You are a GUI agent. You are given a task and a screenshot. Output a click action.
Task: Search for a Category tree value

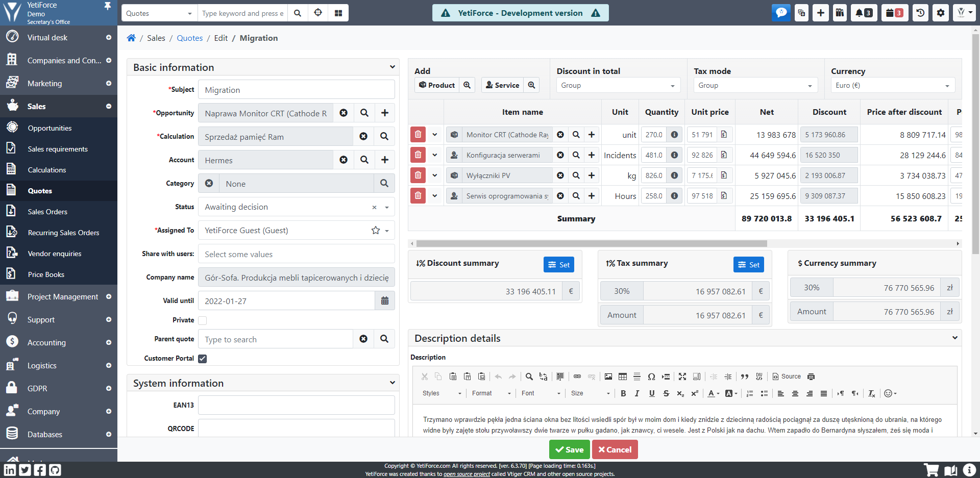pyautogui.click(x=384, y=183)
